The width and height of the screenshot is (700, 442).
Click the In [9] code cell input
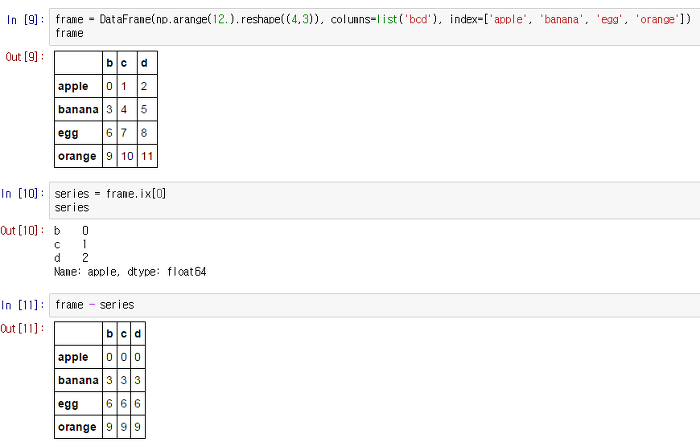pos(375,26)
